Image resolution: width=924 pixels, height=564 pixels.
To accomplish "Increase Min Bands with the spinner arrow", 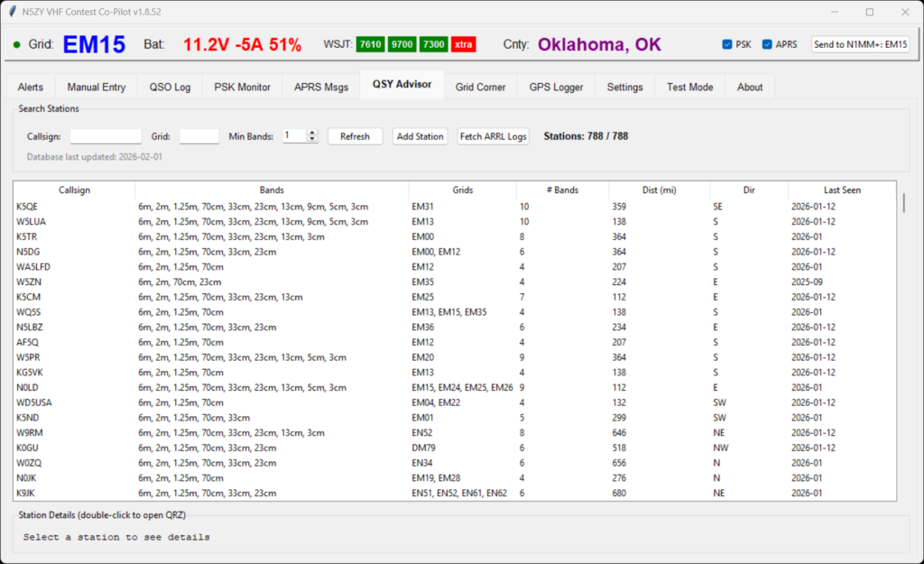I will pos(312,133).
